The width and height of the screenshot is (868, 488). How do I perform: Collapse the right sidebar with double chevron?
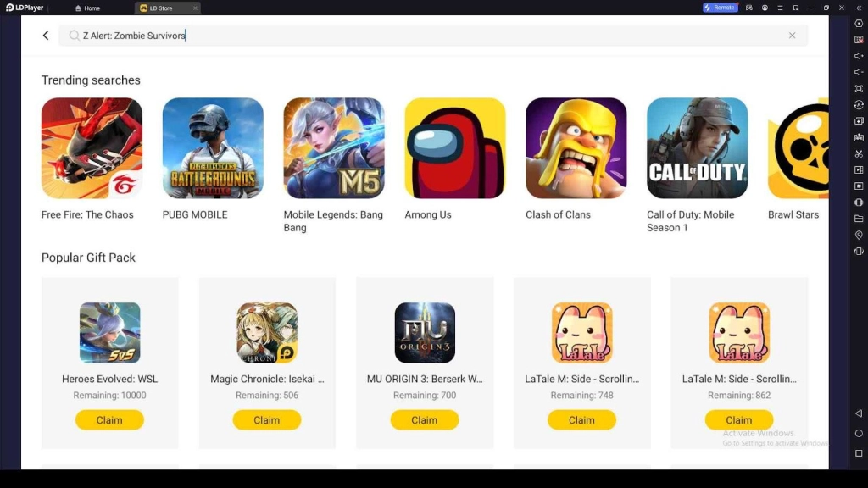tap(859, 8)
